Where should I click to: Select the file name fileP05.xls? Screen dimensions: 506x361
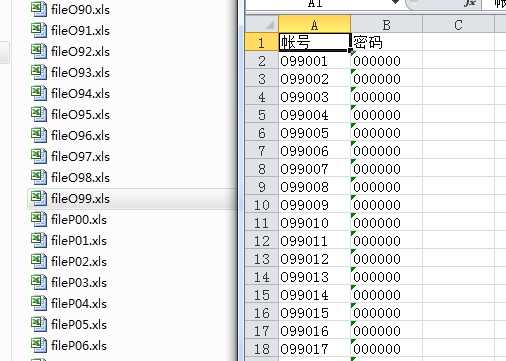tap(79, 325)
